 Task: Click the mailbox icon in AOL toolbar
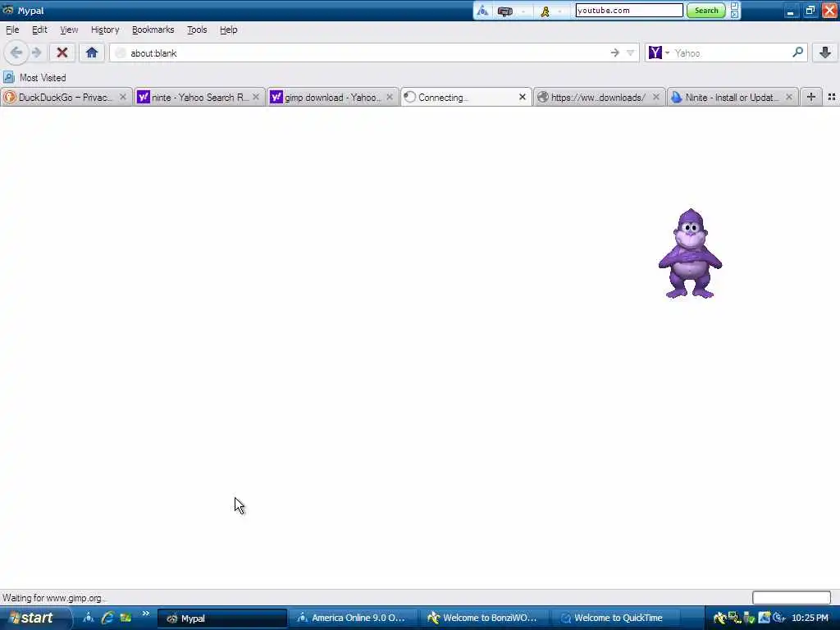(504, 11)
